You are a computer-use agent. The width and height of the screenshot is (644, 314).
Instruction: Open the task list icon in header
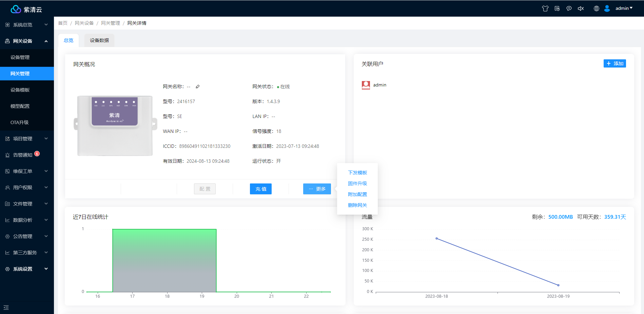tap(557, 8)
